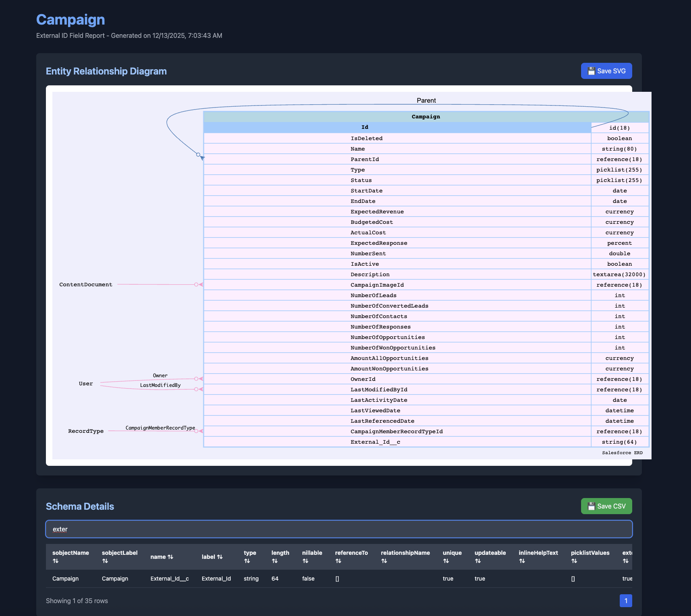Image resolution: width=691 pixels, height=616 pixels.
Task: Sort by the updateable column sort icon
Action: (x=478, y=561)
